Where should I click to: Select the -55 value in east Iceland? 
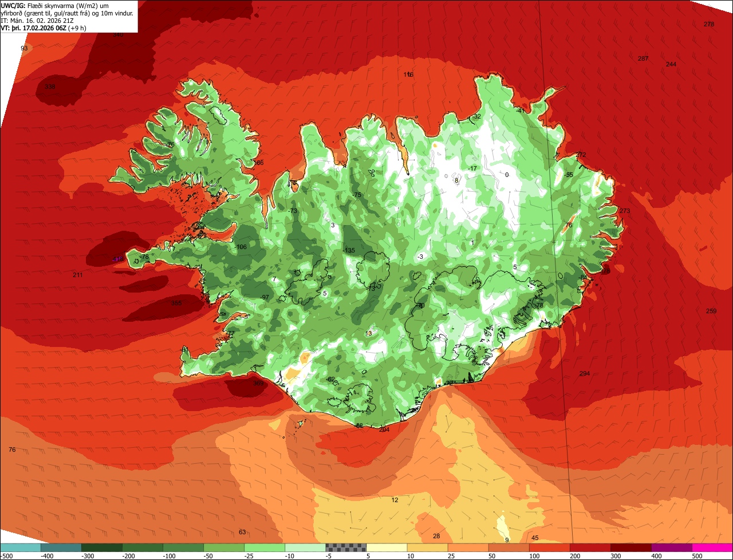[569, 175]
